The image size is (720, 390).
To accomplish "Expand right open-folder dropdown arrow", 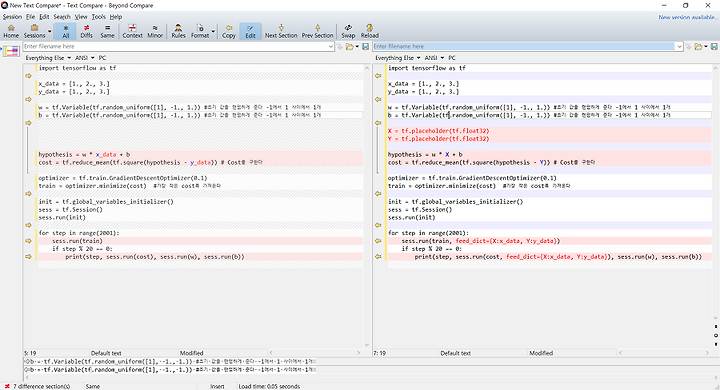I will pyautogui.click(x=706, y=46).
